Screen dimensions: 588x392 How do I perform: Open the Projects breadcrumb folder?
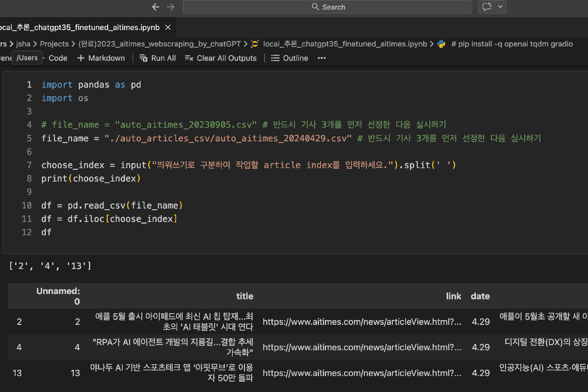coord(54,44)
